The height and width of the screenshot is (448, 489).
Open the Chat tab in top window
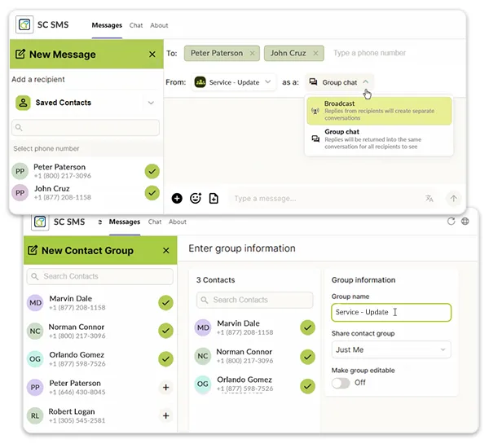tap(136, 25)
